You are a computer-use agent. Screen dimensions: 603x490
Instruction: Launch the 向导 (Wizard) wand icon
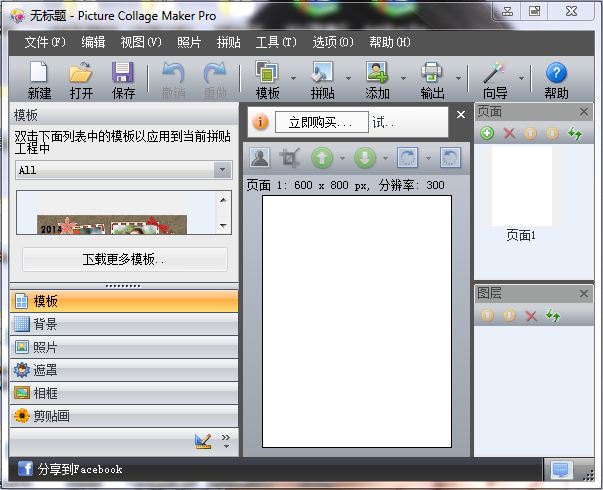tap(495, 74)
